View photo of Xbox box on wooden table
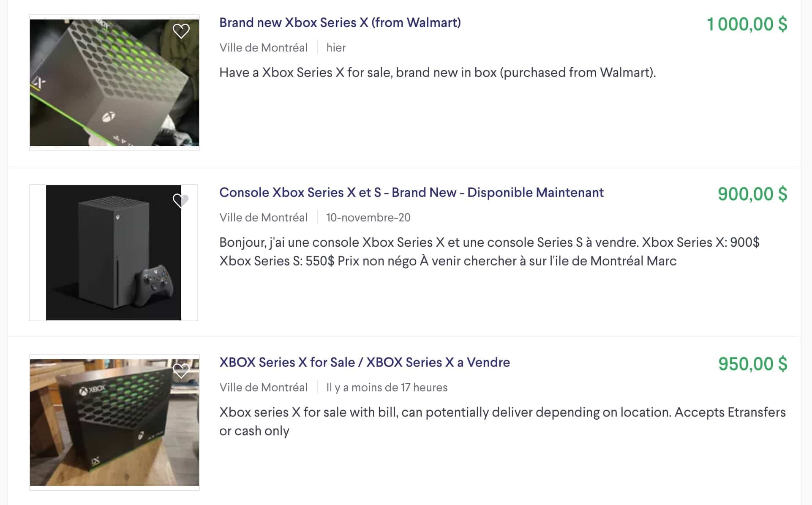The height and width of the screenshot is (505, 812). (x=114, y=423)
